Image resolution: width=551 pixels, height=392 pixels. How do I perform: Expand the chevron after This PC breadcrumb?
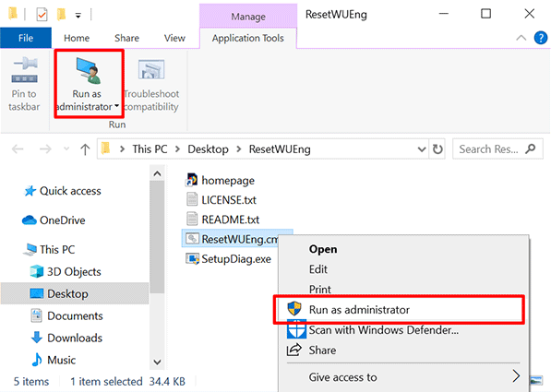coord(178,149)
